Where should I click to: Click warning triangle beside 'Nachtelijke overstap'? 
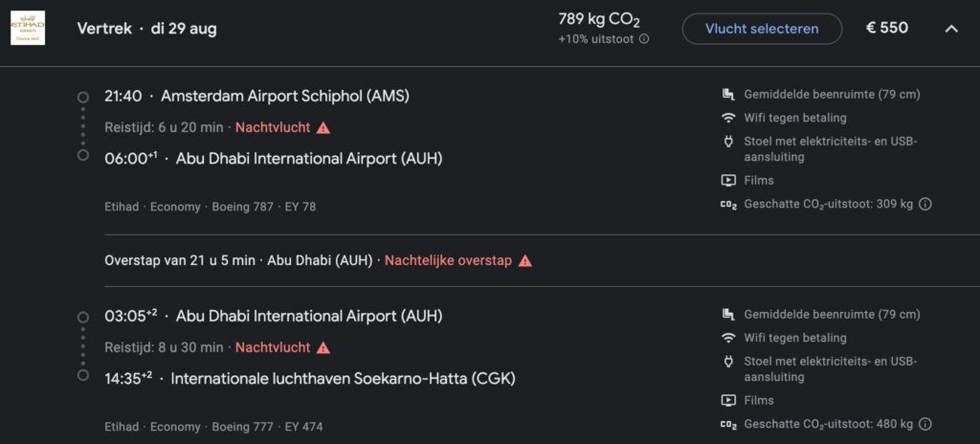[x=524, y=260]
